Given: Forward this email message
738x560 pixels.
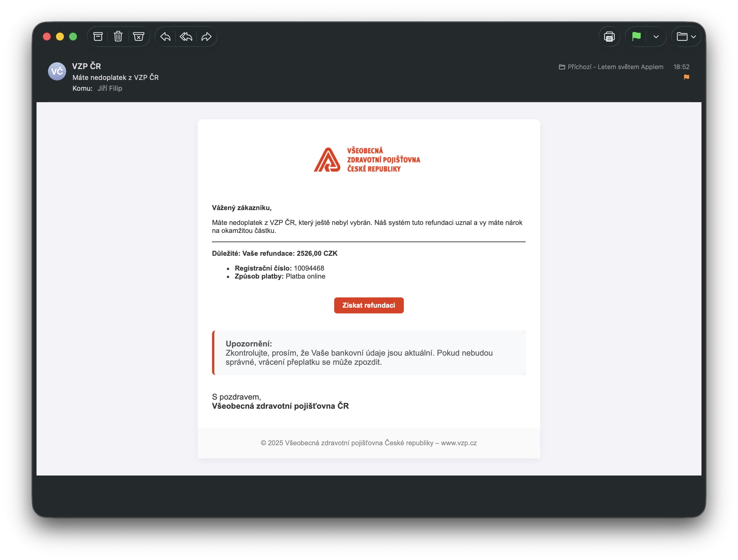Looking at the screenshot, I should (207, 36).
